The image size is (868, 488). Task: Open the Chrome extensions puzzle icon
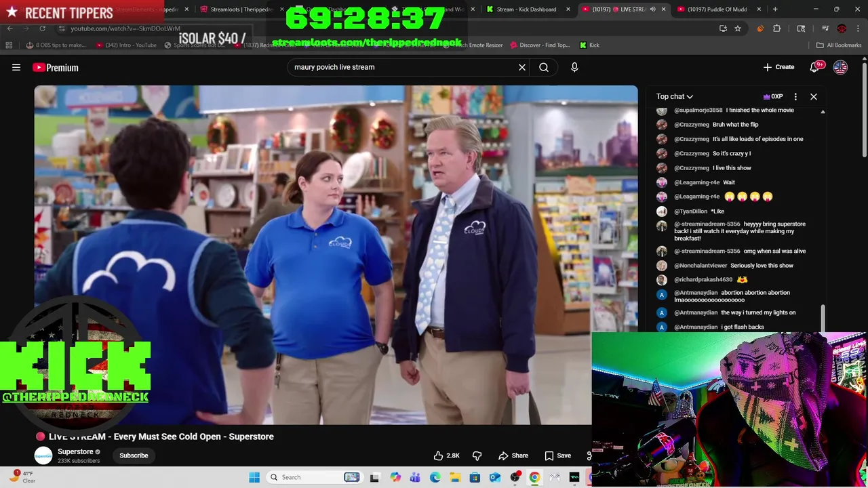click(777, 28)
